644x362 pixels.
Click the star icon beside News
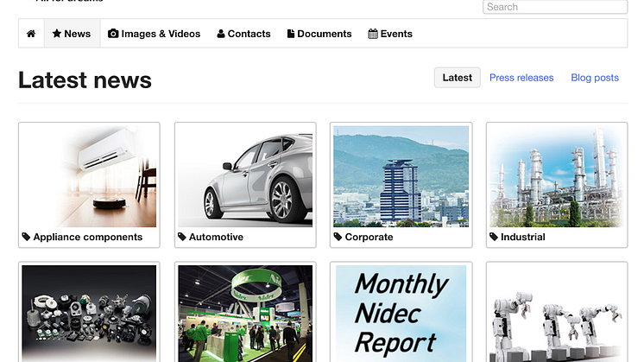[x=57, y=34]
